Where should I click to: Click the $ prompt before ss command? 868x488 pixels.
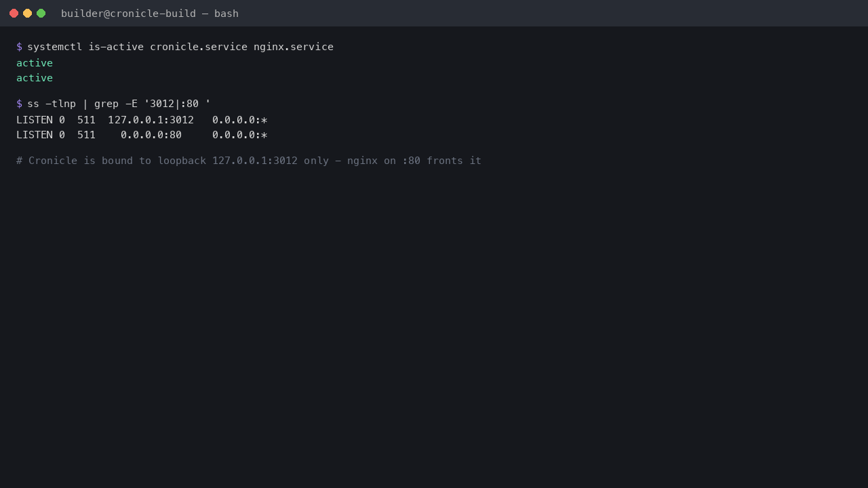pos(19,104)
